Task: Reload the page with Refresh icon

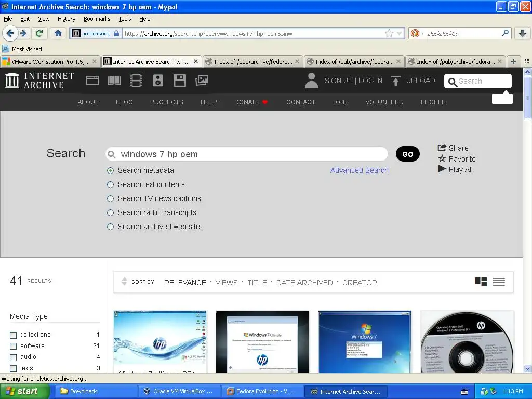Action: (39, 33)
